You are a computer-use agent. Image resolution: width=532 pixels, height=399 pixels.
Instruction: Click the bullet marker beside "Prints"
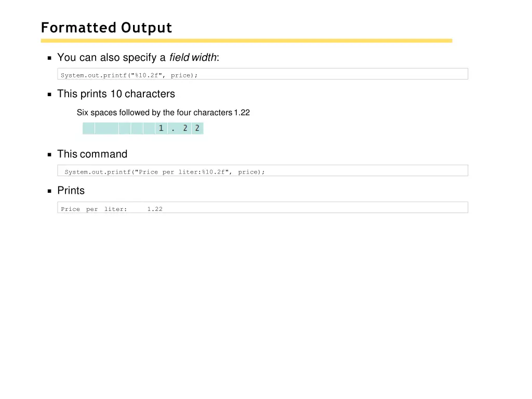pos(49,190)
